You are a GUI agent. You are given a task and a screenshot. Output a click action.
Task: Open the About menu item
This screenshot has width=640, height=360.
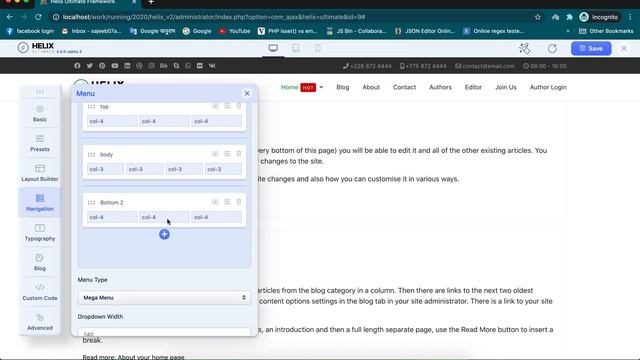(371, 87)
